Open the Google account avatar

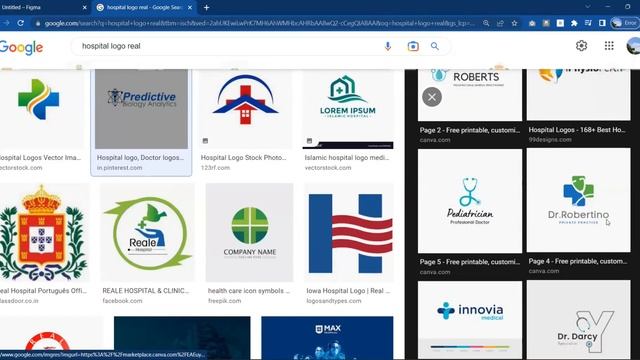634,46
